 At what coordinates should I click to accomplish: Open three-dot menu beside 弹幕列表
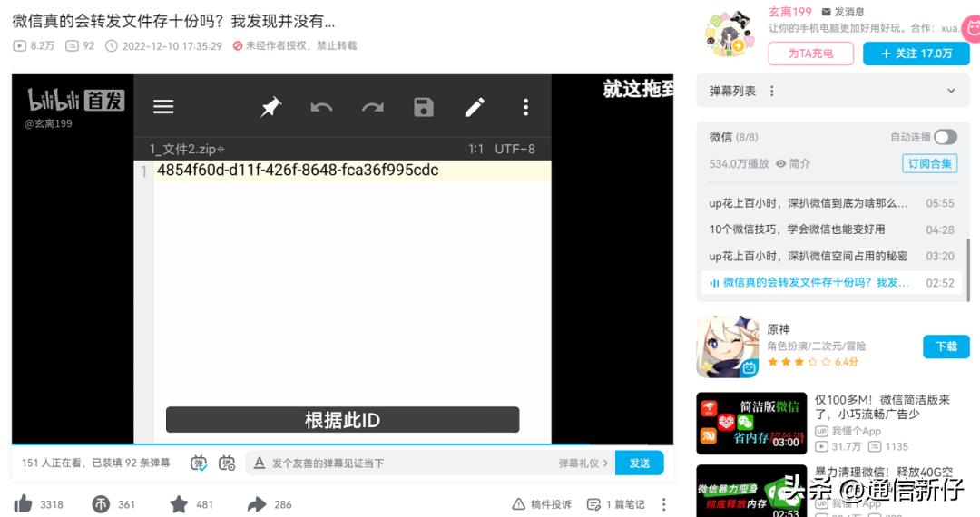[772, 92]
